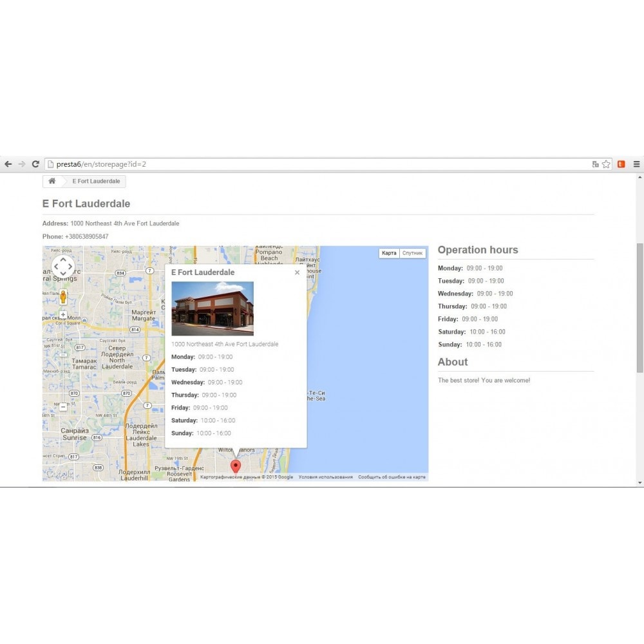The width and height of the screenshot is (644, 644).
Task: Click the page vertical scrollbar thumb
Action: point(639,308)
